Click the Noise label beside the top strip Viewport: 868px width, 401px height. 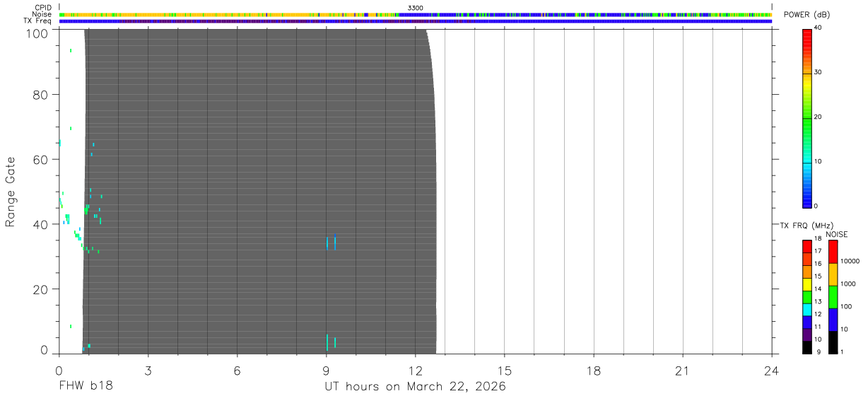pyautogui.click(x=42, y=14)
